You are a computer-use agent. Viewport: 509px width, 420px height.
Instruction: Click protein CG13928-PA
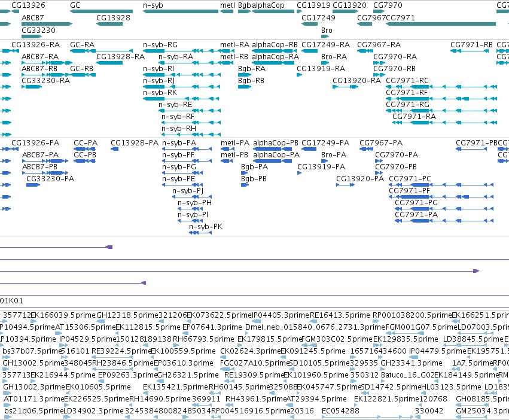[135, 143]
